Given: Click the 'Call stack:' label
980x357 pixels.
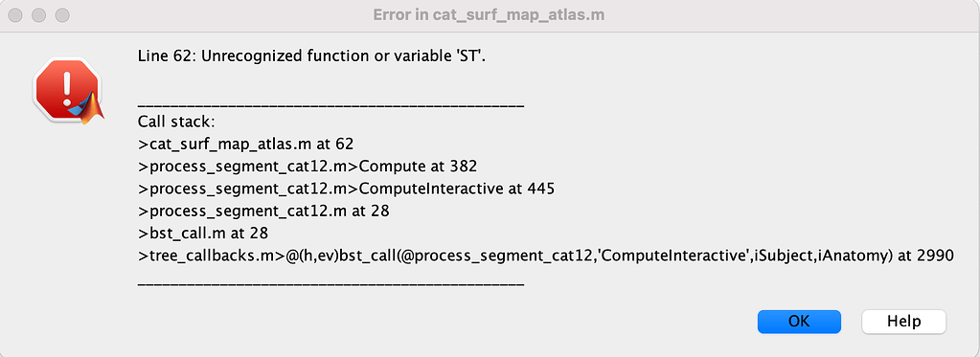Looking at the screenshot, I should click(x=176, y=122).
